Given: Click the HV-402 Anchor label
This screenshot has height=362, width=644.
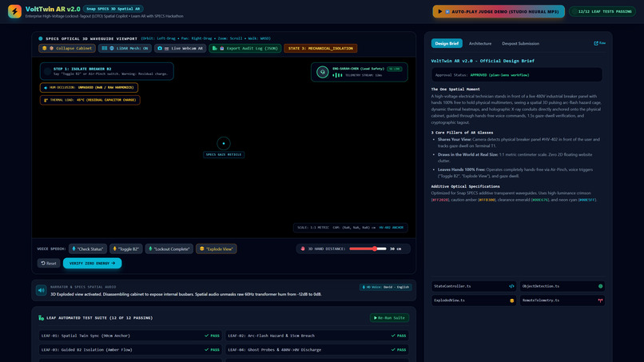Looking at the screenshot, I should (x=392, y=227).
